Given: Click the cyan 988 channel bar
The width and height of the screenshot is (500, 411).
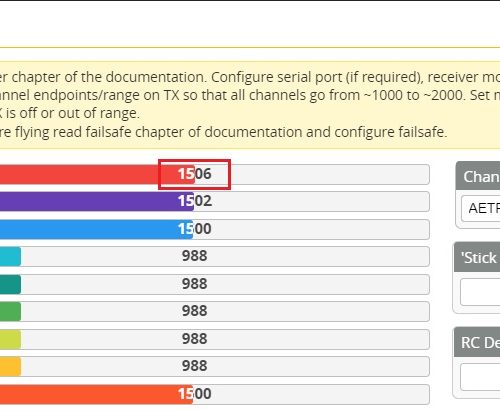Looking at the screenshot, I should (215, 256).
